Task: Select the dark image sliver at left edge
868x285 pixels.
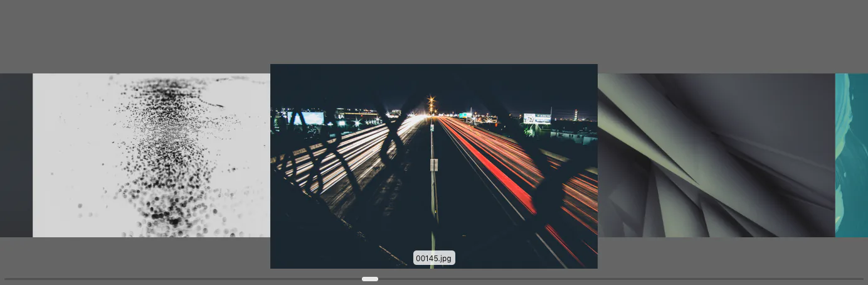Action: click(x=16, y=155)
